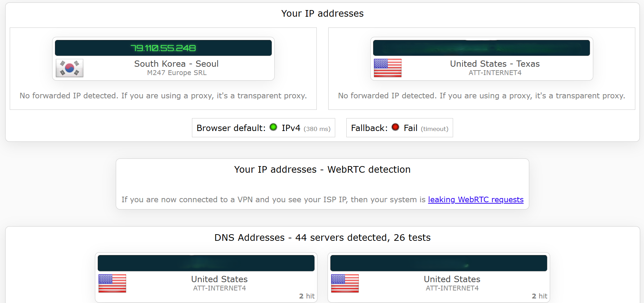
Task: Click the hidden Texas IP address bar
Action: click(x=482, y=48)
